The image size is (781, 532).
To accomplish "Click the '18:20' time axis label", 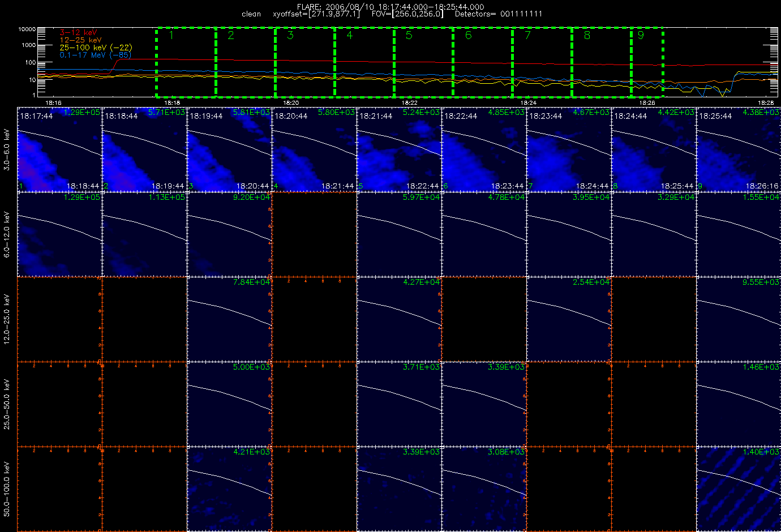I will click(291, 103).
